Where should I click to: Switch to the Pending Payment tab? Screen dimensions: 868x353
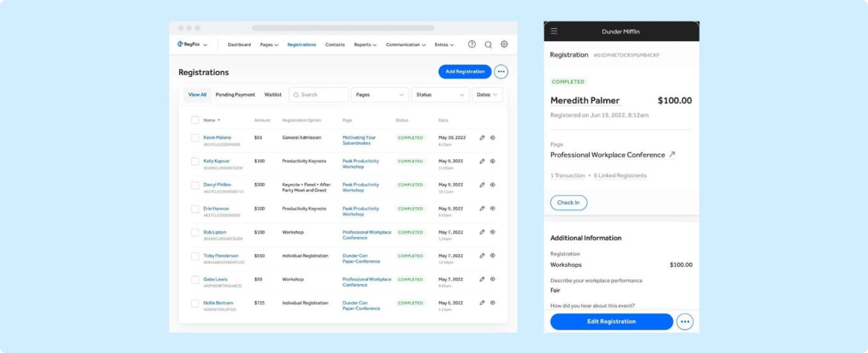(235, 94)
